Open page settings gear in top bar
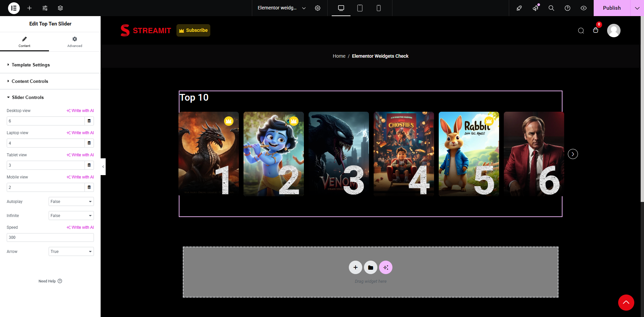Image resolution: width=644 pixels, height=317 pixels. point(318,8)
